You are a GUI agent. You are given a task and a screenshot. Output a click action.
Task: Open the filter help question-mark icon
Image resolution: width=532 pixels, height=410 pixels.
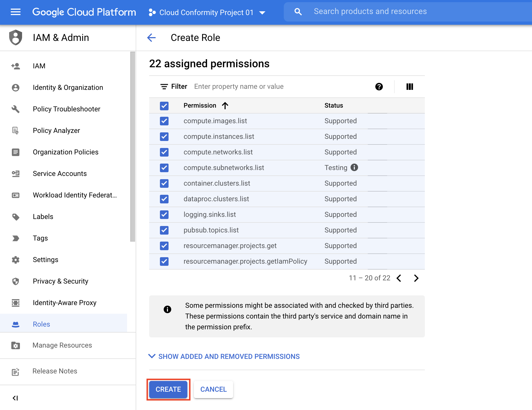(379, 87)
